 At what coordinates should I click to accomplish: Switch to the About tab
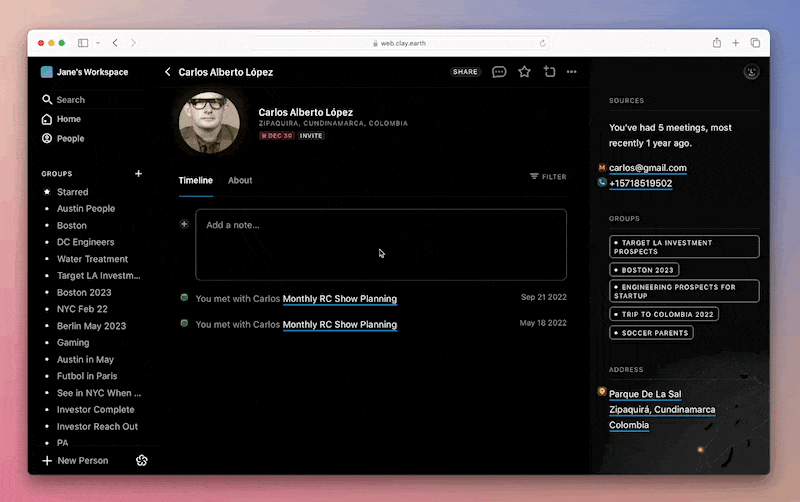(x=240, y=181)
